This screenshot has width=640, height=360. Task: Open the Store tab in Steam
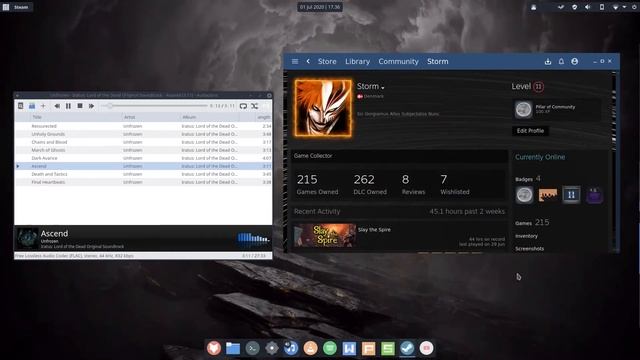pyautogui.click(x=327, y=61)
